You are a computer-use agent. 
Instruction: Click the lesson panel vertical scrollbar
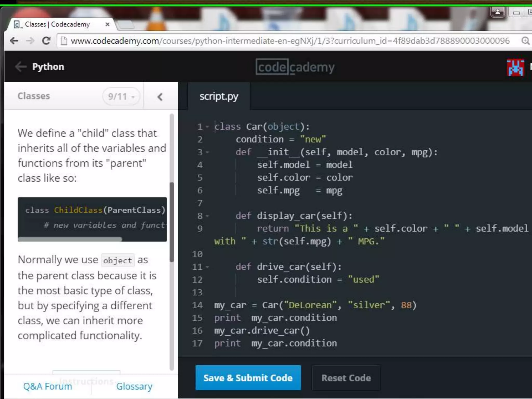172,222
